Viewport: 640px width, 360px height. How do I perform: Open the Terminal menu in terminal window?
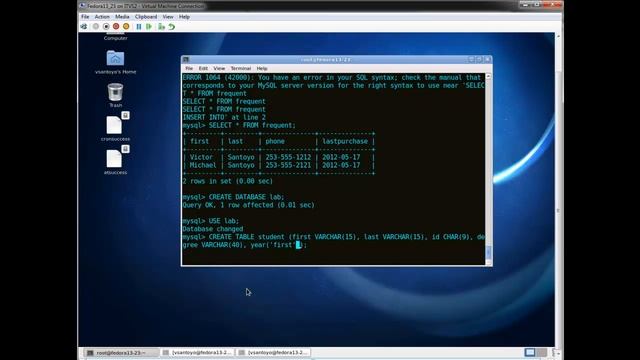pyautogui.click(x=241, y=68)
